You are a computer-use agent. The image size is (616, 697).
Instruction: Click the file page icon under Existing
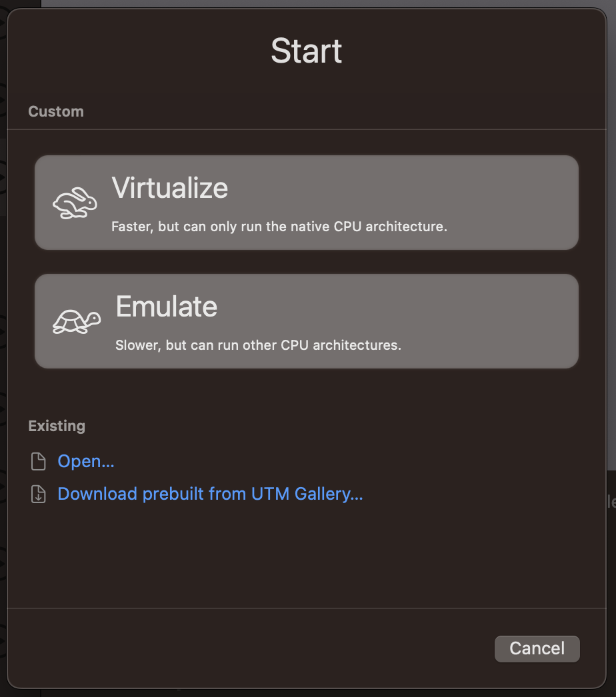coord(39,460)
